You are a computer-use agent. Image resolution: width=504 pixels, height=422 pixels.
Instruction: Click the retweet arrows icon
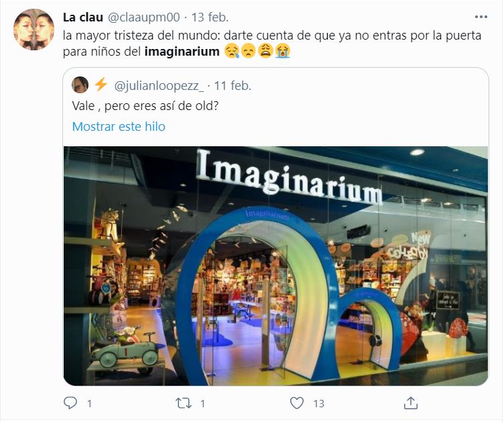[184, 403]
